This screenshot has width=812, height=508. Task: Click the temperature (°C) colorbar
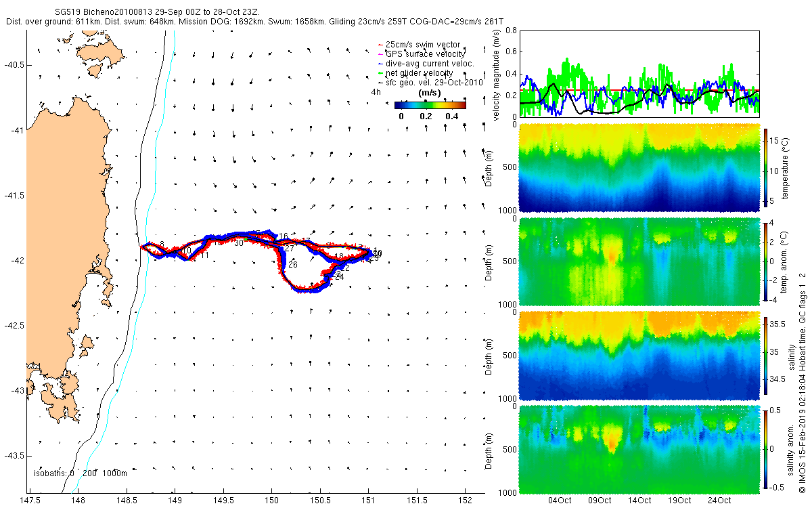(766, 167)
